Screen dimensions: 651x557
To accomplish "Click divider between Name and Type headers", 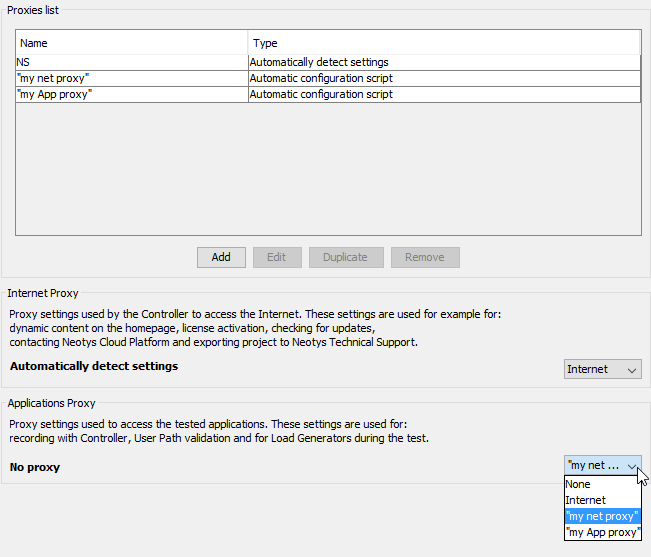I will [248, 43].
